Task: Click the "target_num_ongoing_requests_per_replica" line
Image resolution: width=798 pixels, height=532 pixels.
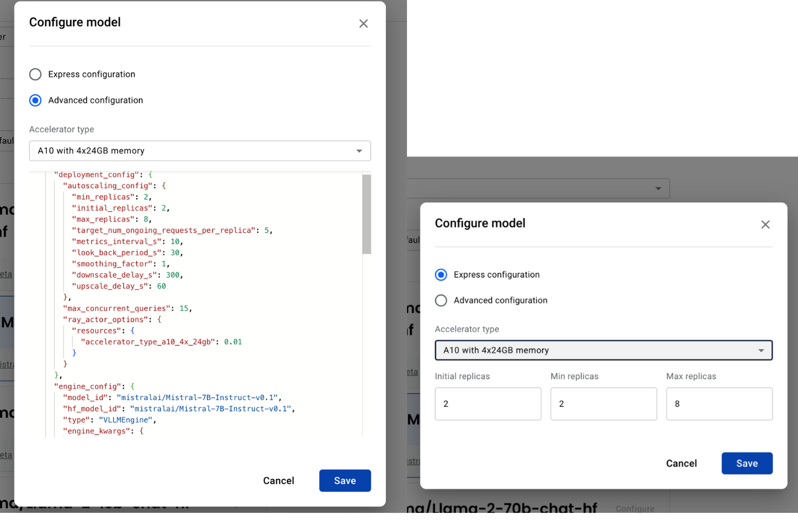Action: click(x=172, y=230)
